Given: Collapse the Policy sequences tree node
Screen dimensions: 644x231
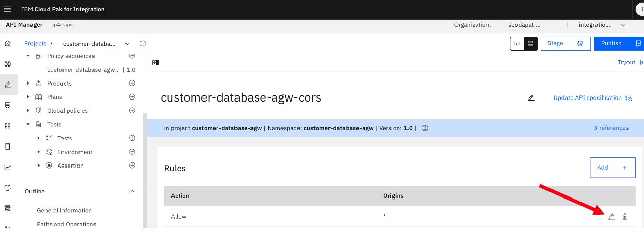Looking at the screenshot, I should (28, 56).
